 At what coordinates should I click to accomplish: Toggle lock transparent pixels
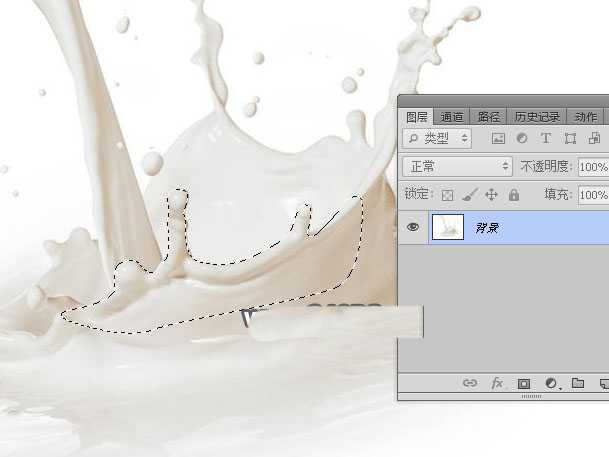(448, 195)
